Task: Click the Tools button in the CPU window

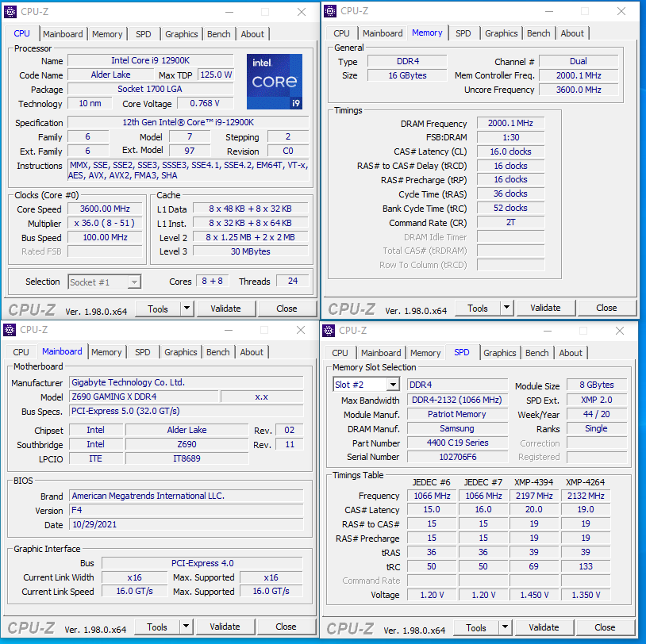Action: click(x=158, y=309)
